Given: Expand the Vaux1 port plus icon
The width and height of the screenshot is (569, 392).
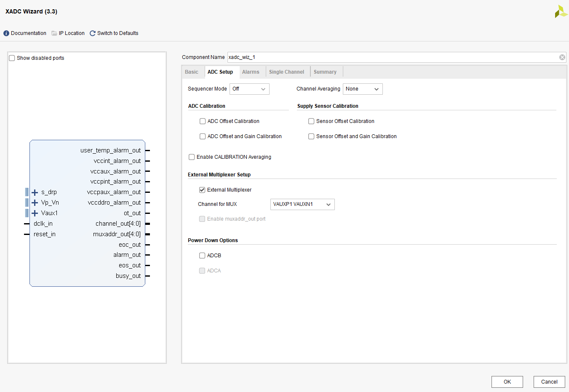Looking at the screenshot, I should click(x=35, y=213).
